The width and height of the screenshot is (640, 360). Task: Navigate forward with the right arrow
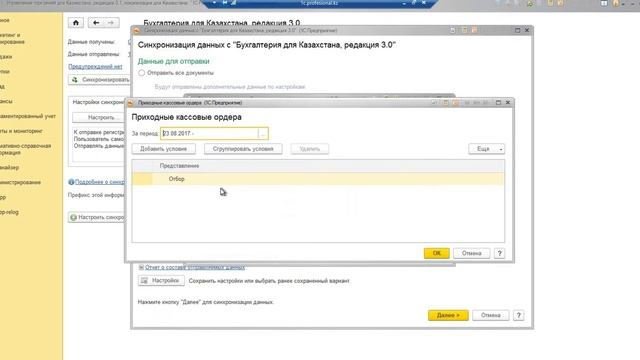pos(111,23)
